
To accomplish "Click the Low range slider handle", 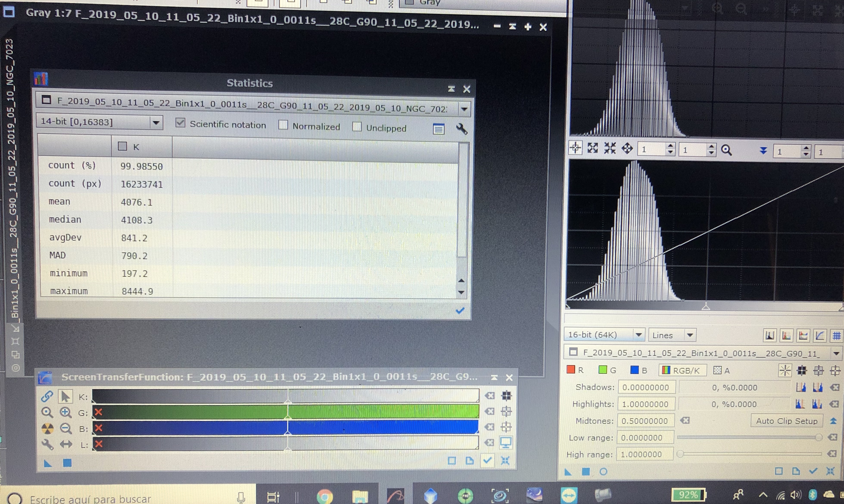I will pos(819,437).
